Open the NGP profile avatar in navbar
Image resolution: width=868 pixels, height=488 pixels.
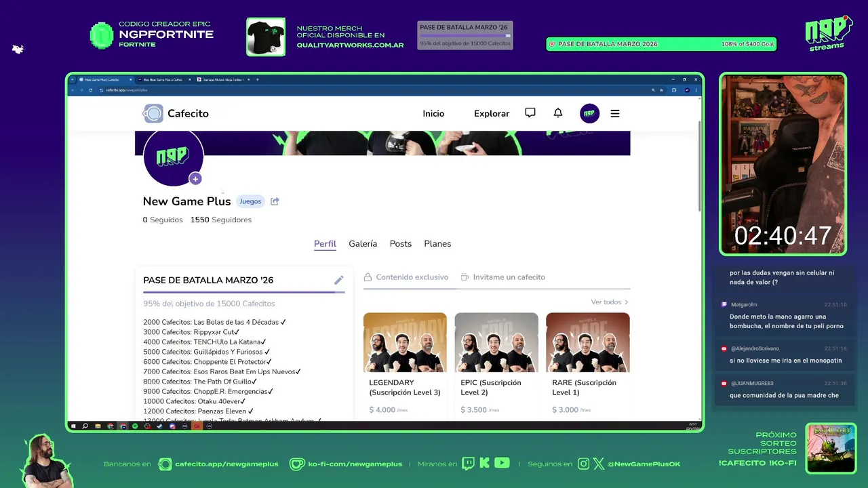pyautogui.click(x=590, y=113)
